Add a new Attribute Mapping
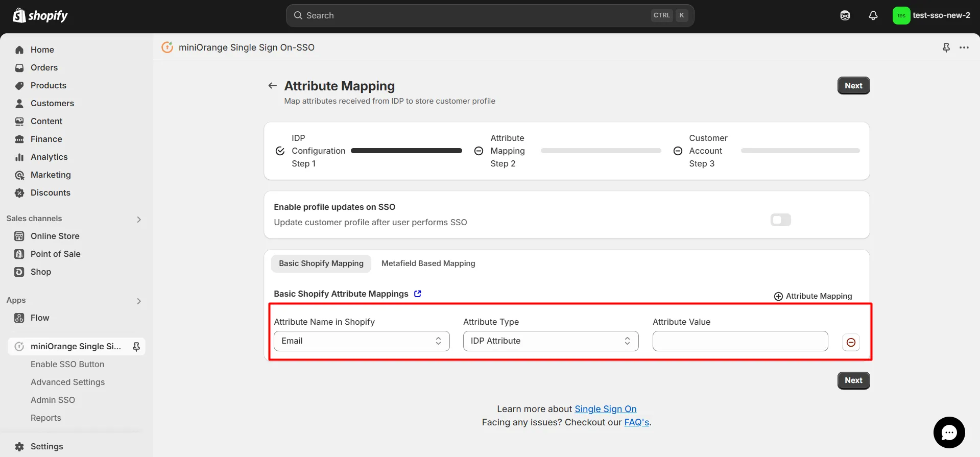The width and height of the screenshot is (980, 457). 813,296
